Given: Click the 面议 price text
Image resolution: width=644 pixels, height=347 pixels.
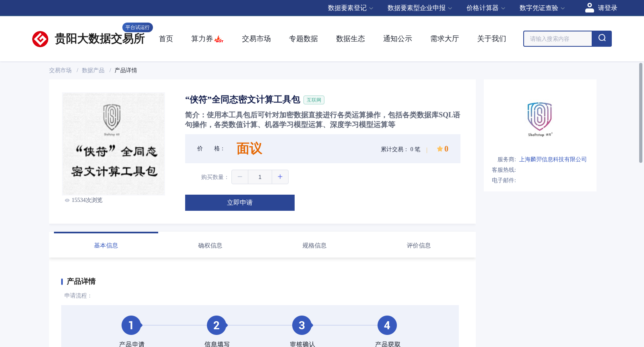Looking at the screenshot, I should point(249,149).
